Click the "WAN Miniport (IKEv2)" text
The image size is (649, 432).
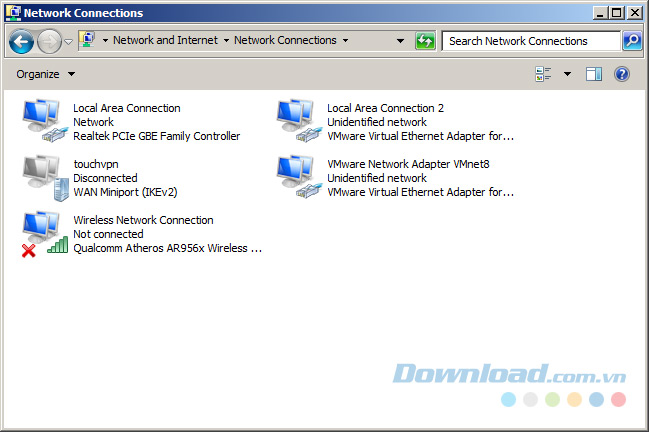point(125,192)
